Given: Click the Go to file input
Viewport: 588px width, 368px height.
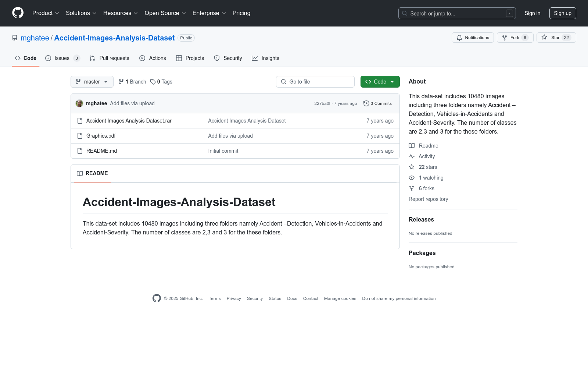Looking at the screenshot, I should coord(315,82).
